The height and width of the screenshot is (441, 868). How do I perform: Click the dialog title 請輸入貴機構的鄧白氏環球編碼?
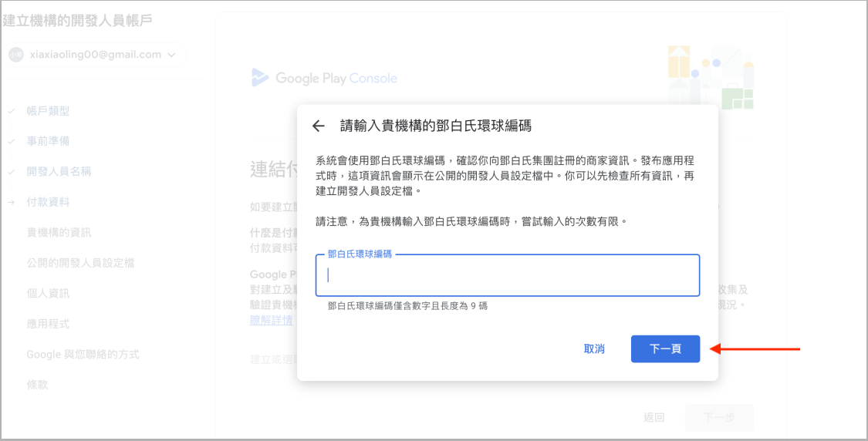point(436,126)
